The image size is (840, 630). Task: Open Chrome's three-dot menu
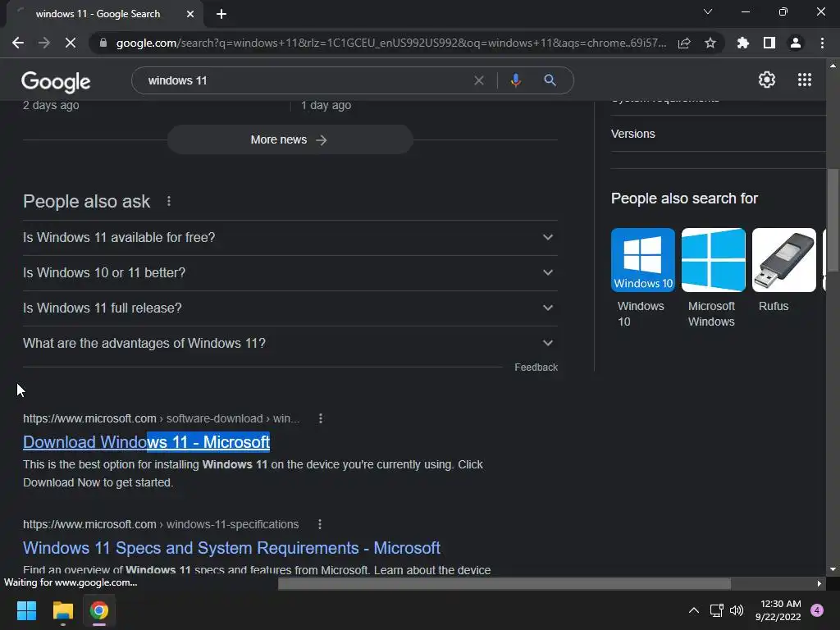[822, 43]
